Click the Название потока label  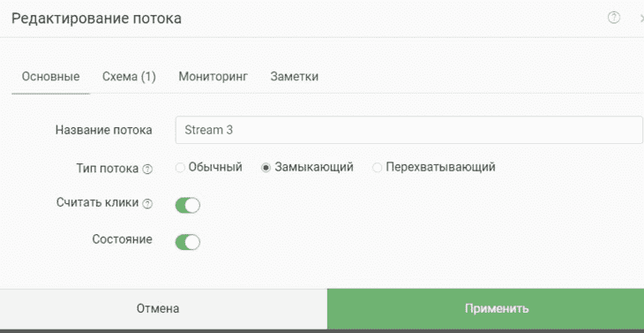[x=104, y=131]
